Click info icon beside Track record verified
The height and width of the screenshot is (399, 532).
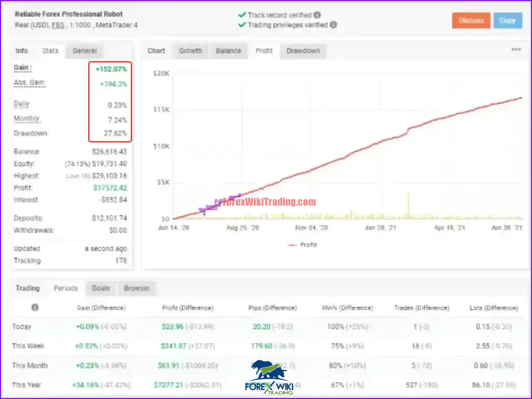click(317, 15)
